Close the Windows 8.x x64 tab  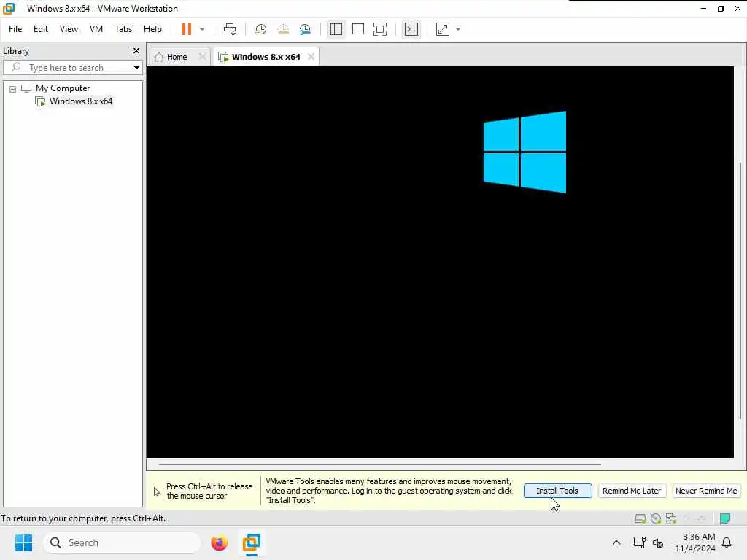pos(311,57)
